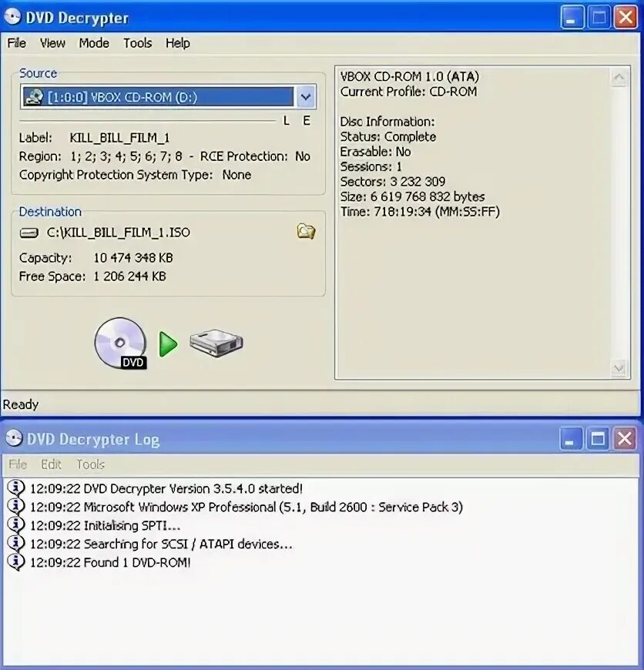This screenshot has height=670, width=644.
Task: Maximize the DVD Decrypter Log window
Action: [598, 438]
